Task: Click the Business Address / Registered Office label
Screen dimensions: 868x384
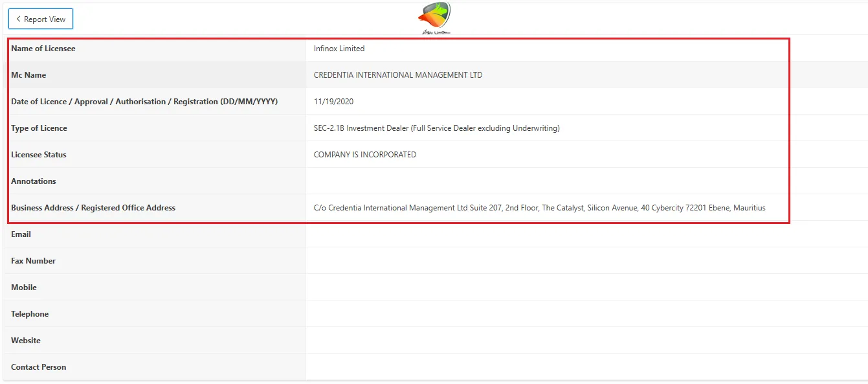Action: [93, 208]
